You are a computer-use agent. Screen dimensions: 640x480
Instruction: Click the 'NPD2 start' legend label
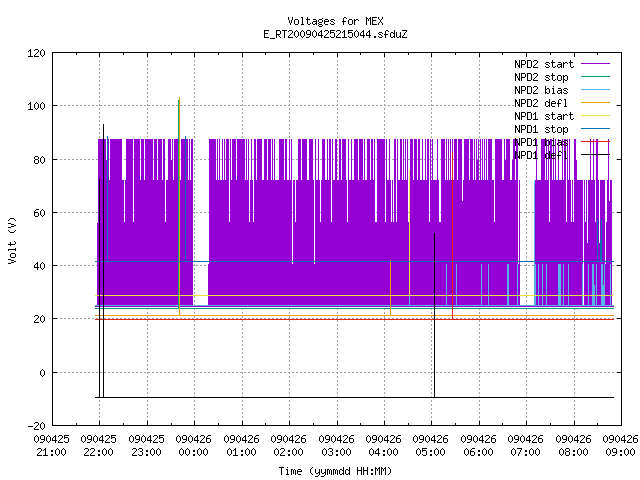(544, 64)
